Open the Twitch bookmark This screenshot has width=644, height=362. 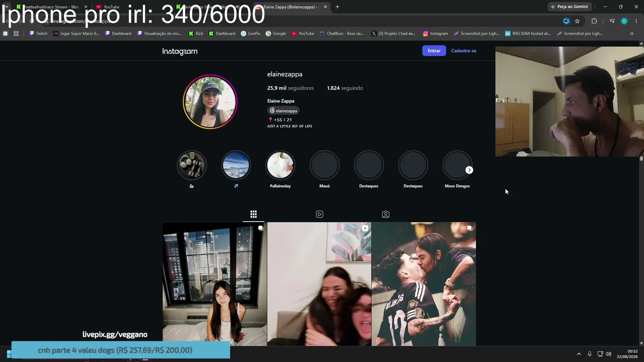point(38,34)
